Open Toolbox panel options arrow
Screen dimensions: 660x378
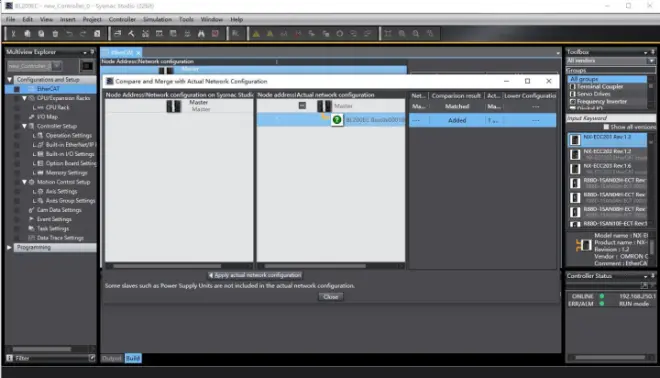pos(646,52)
